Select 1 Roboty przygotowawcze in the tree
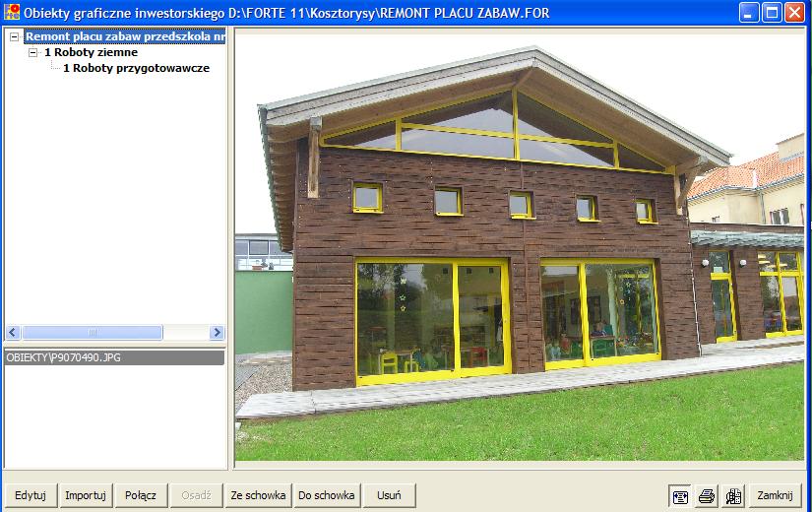Viewport: 812px width, 512px height. 136,68
